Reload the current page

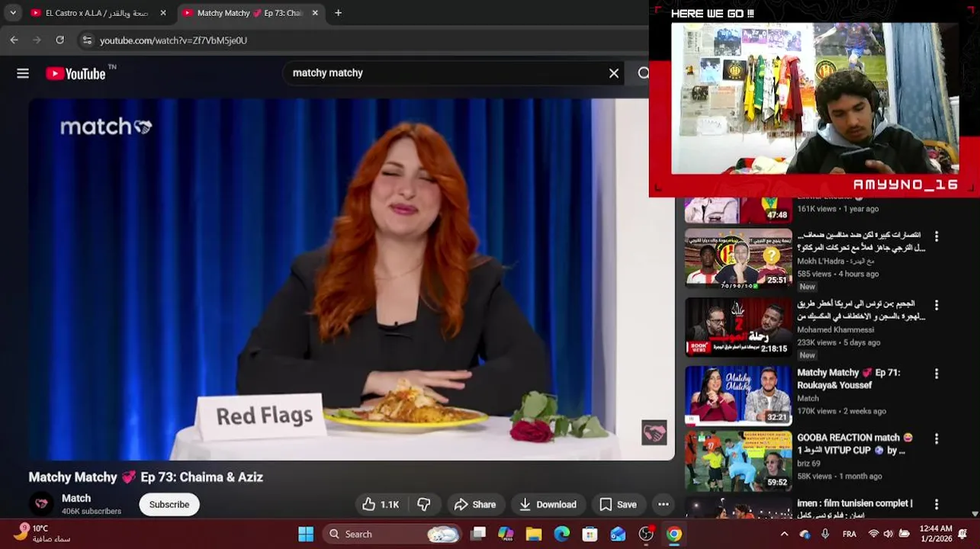[x=59, y=40]
